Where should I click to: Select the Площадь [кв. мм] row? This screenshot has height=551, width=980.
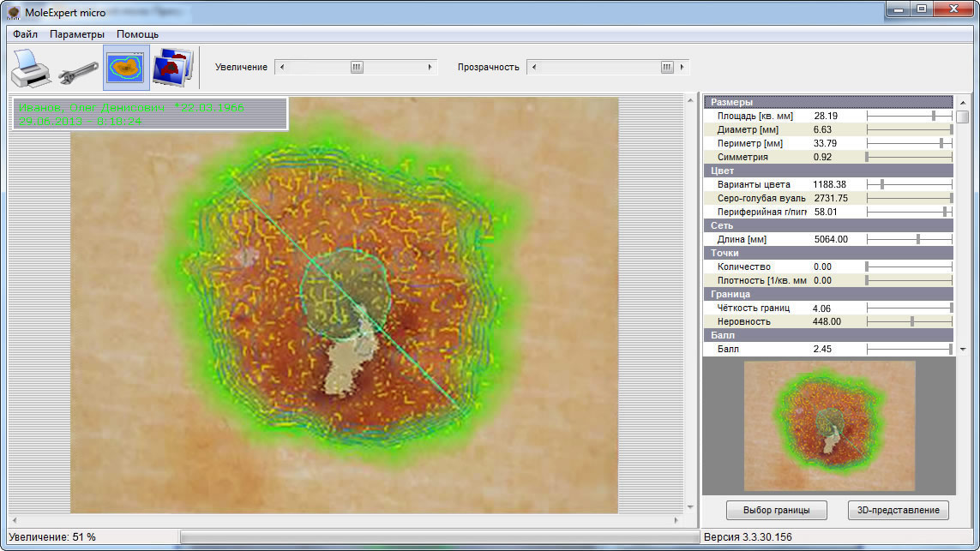(755, 116)
